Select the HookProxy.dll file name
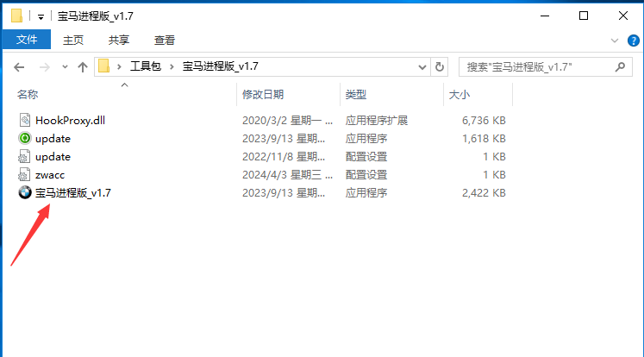Screen dimensions: 644x357 pyautogui.click(x=70, y=121)
